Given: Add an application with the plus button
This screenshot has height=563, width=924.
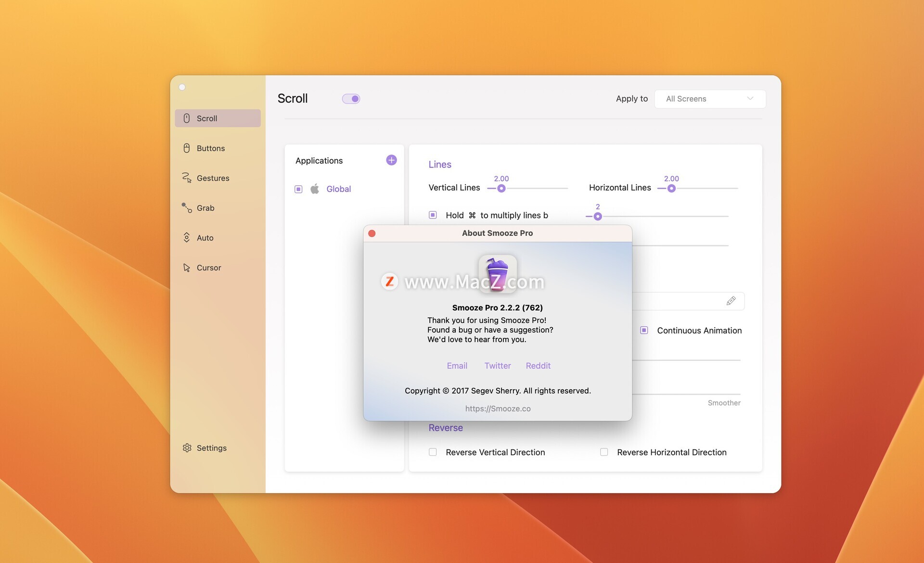Looking at the screenshot, I should (x=391, y=160).
